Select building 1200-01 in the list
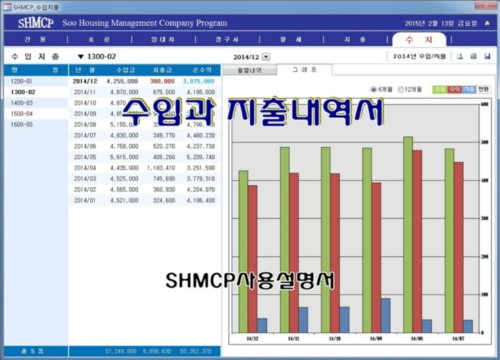500x360 pixels. (36, 81)
